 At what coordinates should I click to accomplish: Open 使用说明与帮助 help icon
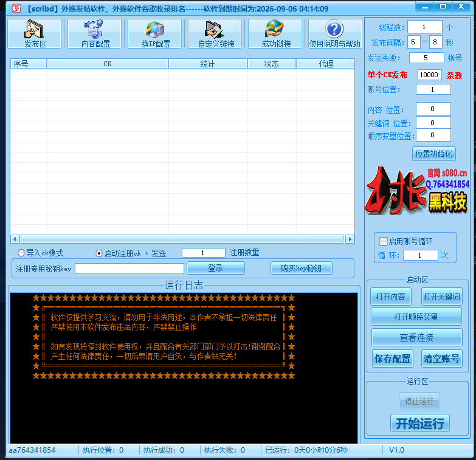tap(335, 33)
